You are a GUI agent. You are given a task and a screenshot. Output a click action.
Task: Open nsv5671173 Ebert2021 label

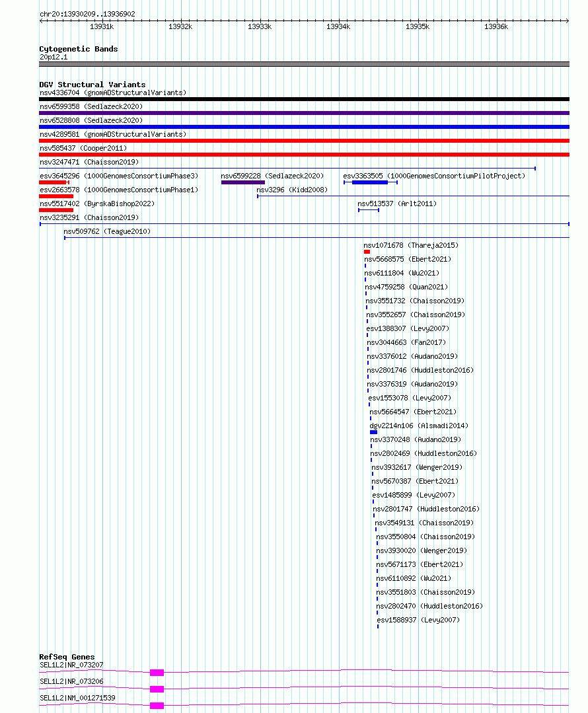coord(420,564)
